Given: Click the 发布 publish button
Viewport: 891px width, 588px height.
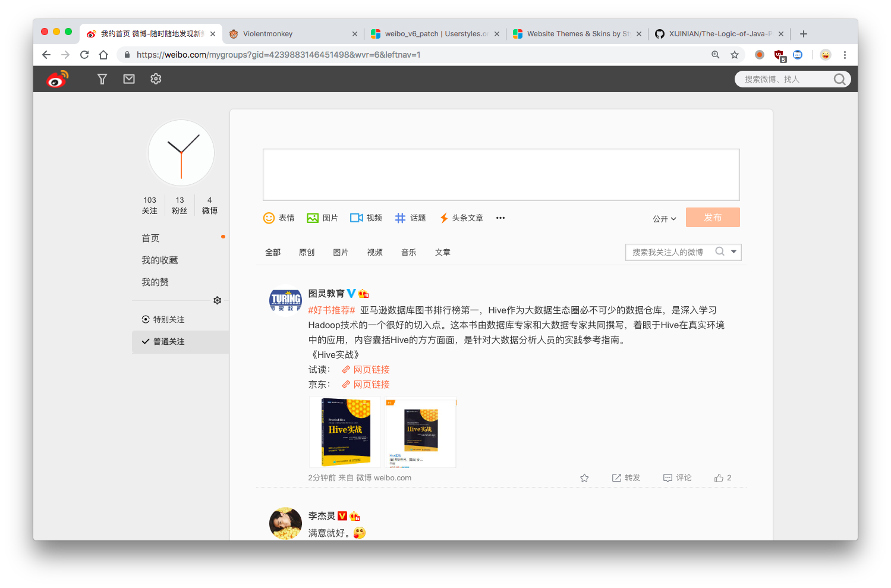Looking at the screenshot, I should click(713, 218).
